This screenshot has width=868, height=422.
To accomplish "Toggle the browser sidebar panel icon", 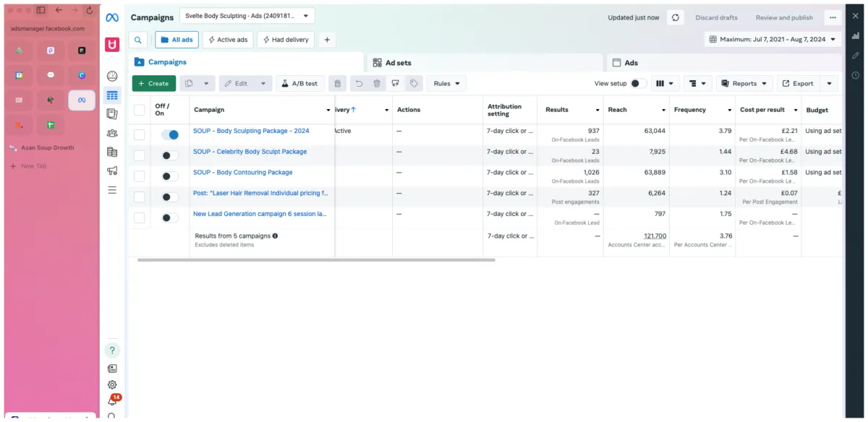I will [x=41, y=10].
